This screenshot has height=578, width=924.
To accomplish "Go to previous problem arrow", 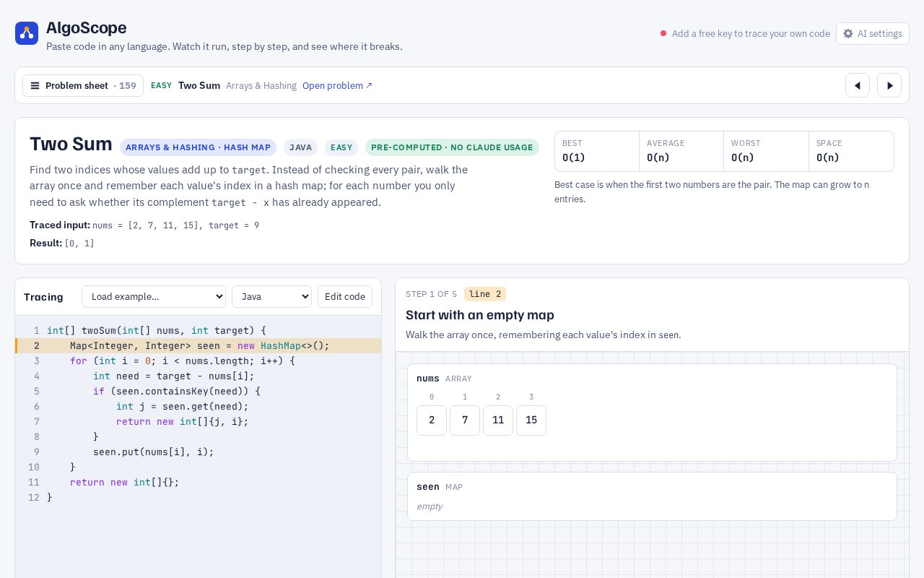I will [858, 85].
